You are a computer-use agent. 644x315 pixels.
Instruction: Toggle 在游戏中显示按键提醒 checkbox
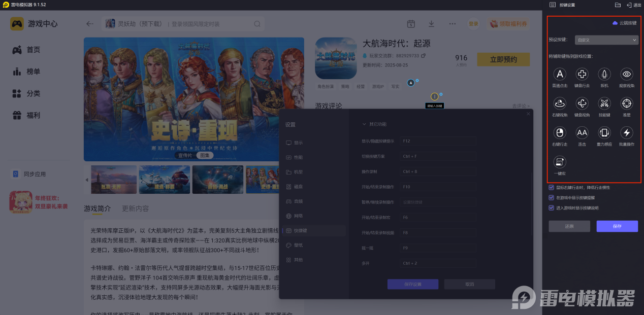coord(552,197)
